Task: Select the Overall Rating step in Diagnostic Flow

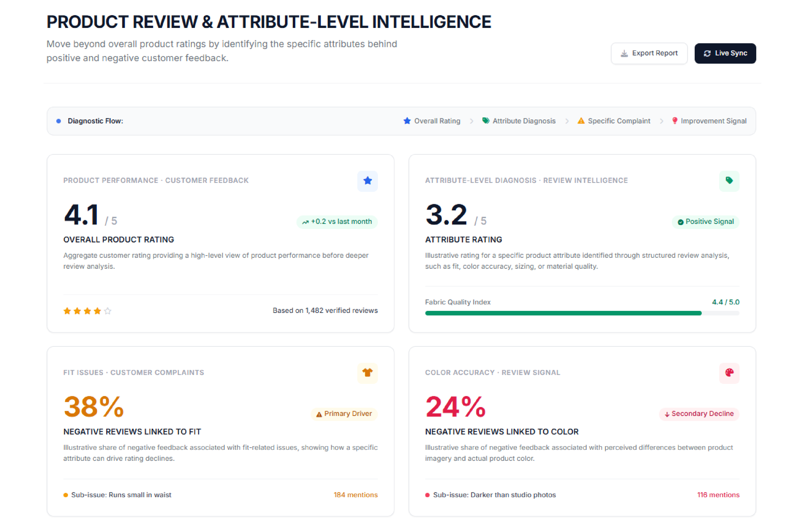Action: 432,121
